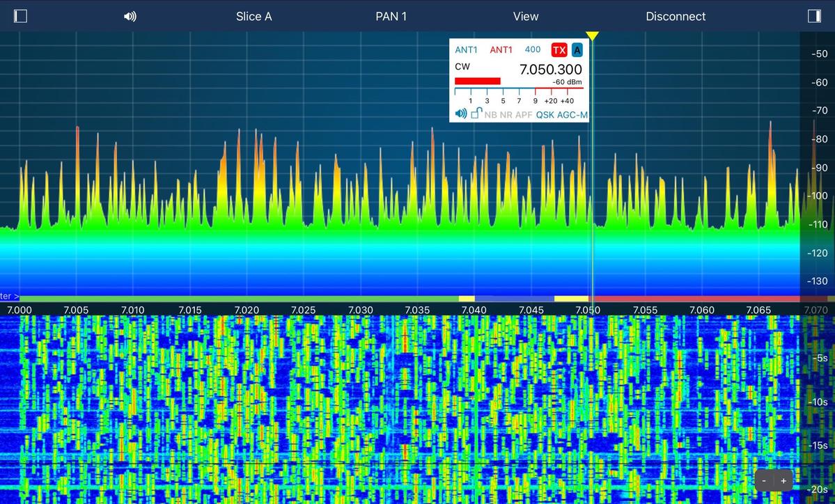Image resolution: width=835 pixels, height=504 pixels.
Task: Open the Slice A menu
Action: pyautogui.click(x=253, y=16)
